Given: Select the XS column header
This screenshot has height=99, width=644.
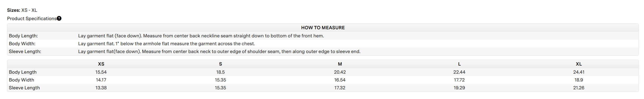Looking at the screenshot, I should tap(101, 64).
